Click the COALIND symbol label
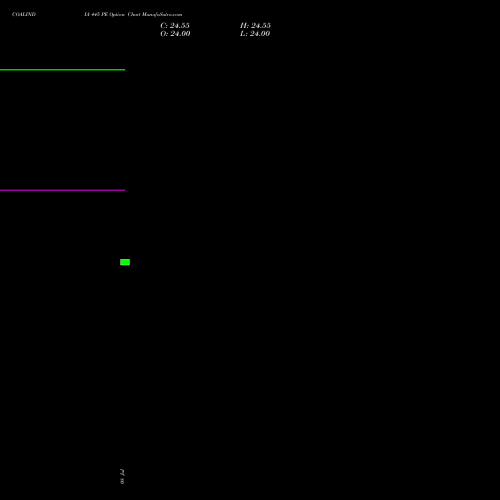500x500 pixels. click(24, 14)
